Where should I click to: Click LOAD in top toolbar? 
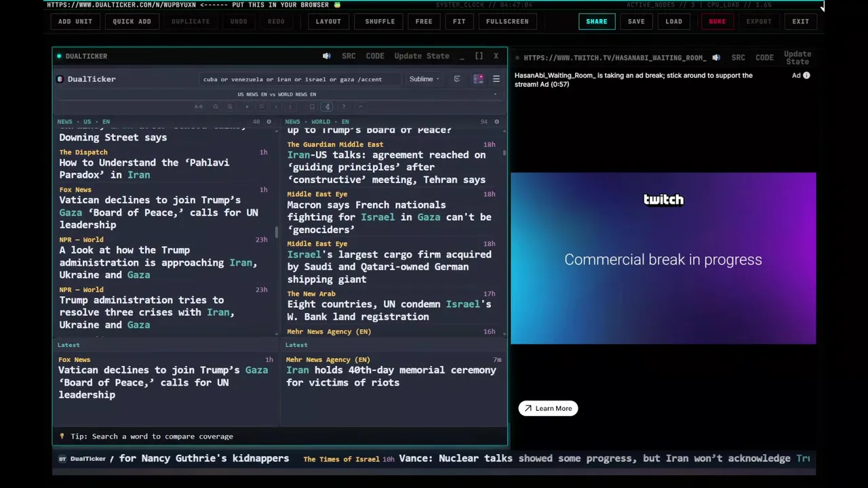[x=674, y=22]
